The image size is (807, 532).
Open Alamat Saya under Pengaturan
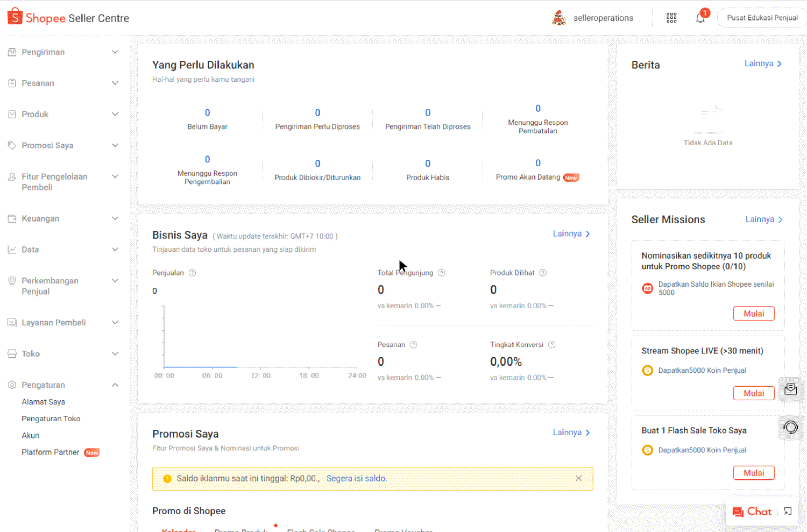click(x=43, y=402)
